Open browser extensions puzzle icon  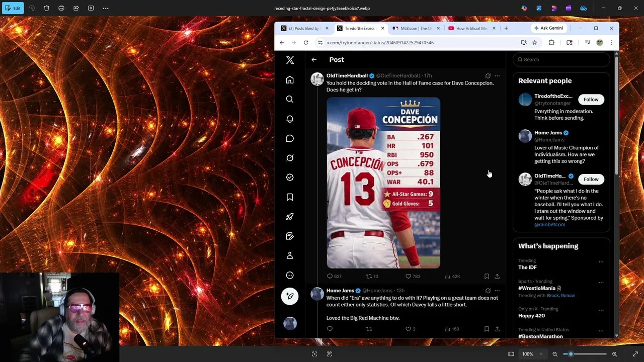[x=551, y=43]
